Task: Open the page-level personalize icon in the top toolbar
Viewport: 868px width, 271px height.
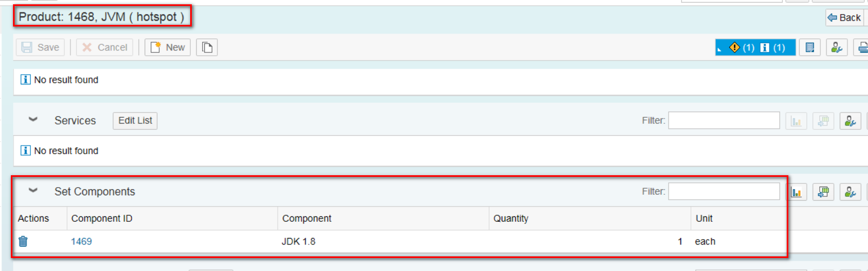Action: pos(837,48)
